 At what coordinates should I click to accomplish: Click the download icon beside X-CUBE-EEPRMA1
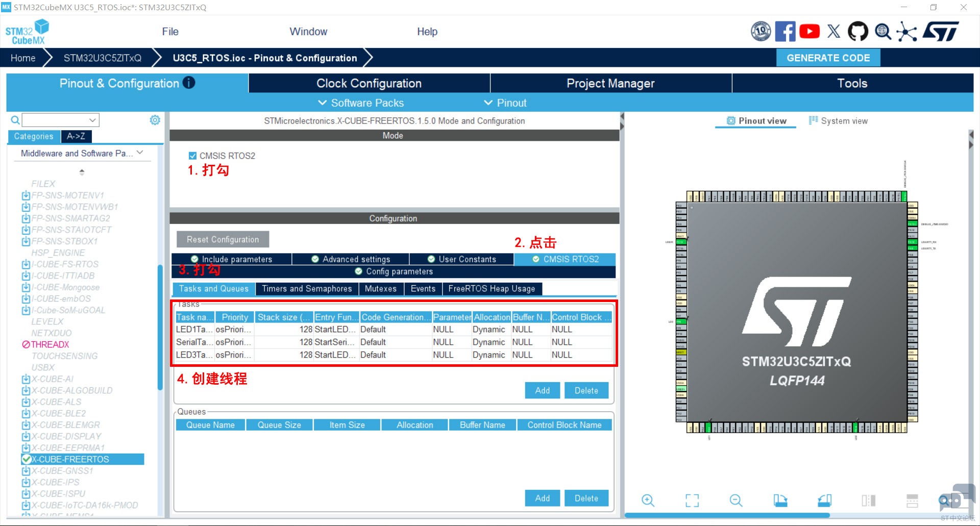(26, 448)
